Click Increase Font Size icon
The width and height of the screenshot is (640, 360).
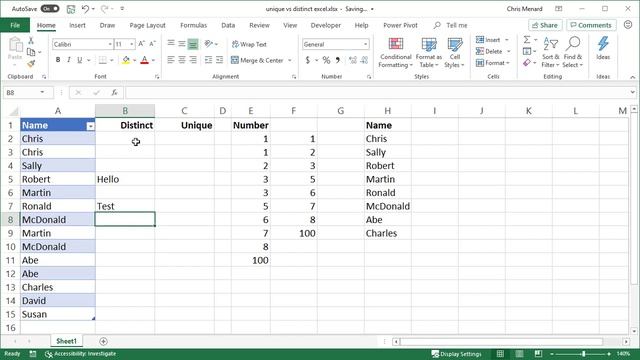141,44
